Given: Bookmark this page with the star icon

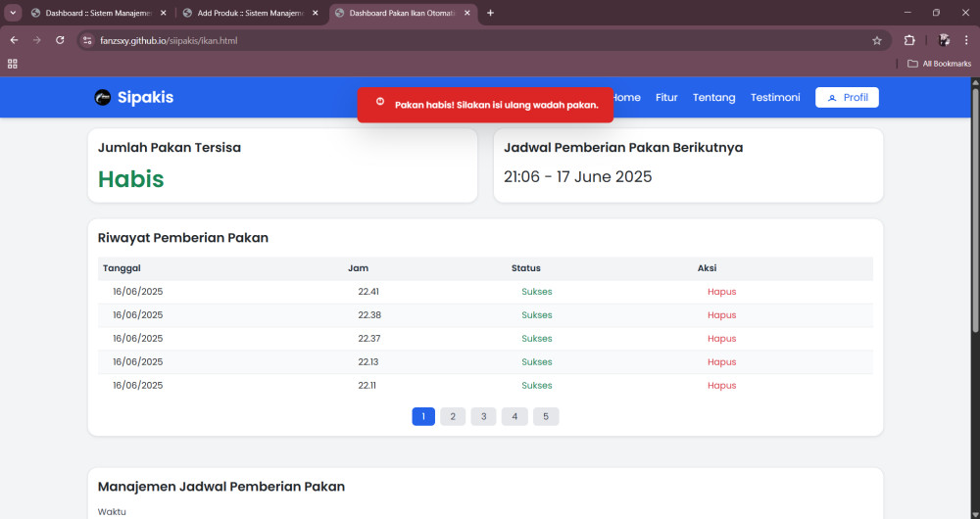Looking at the screenshot, I should point(877,40).
